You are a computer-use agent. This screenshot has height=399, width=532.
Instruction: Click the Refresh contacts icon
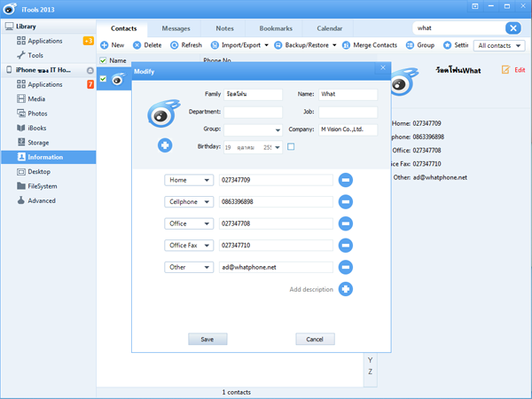(175, 45)
